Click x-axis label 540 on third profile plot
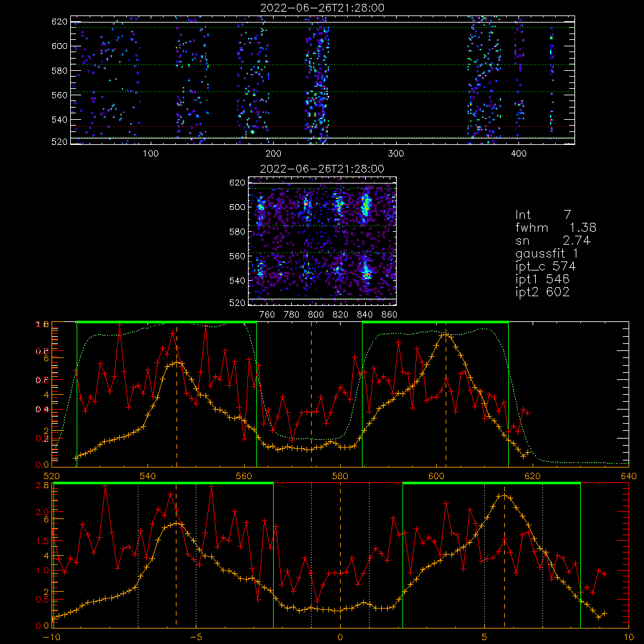 coord(148,477)
